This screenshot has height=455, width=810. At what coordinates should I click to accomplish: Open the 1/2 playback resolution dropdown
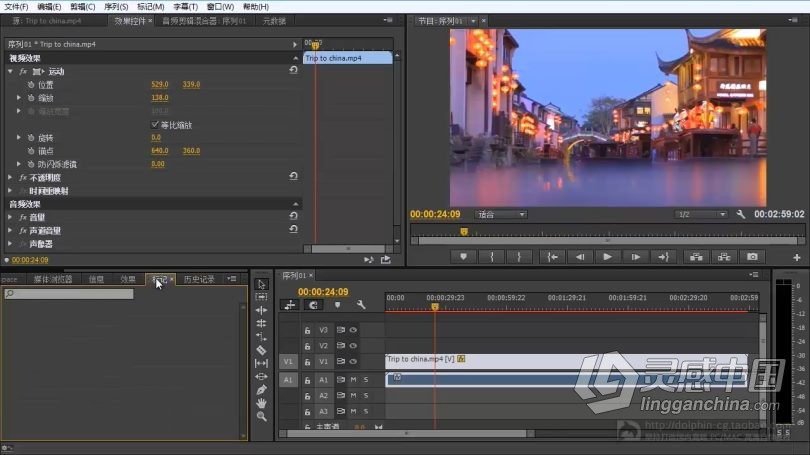click(700, 214)
